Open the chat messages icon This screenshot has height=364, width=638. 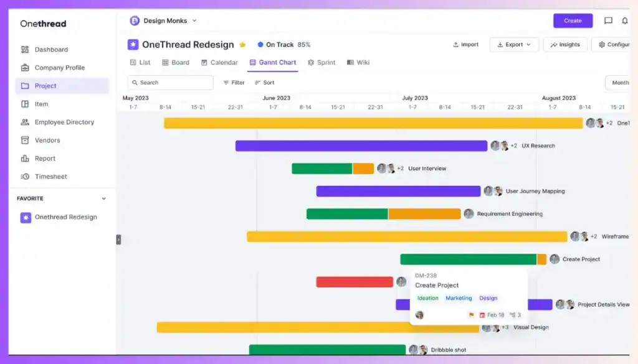[x=608, y=21]
